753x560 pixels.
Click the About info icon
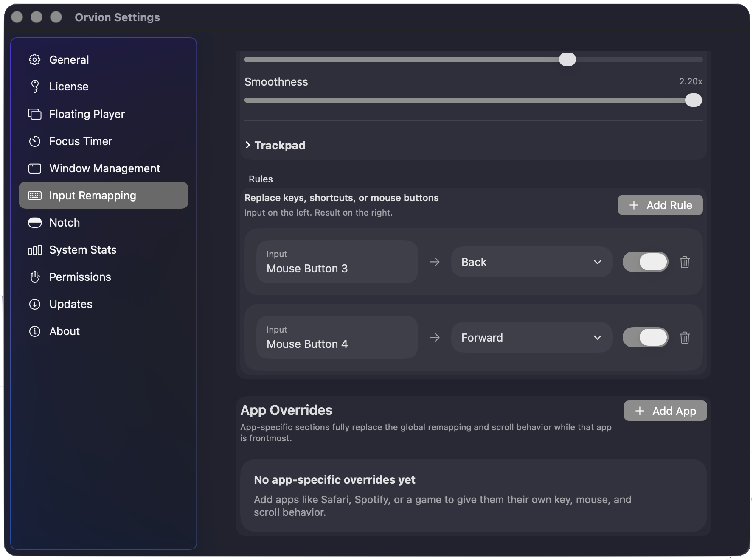(x=35, y=331)
